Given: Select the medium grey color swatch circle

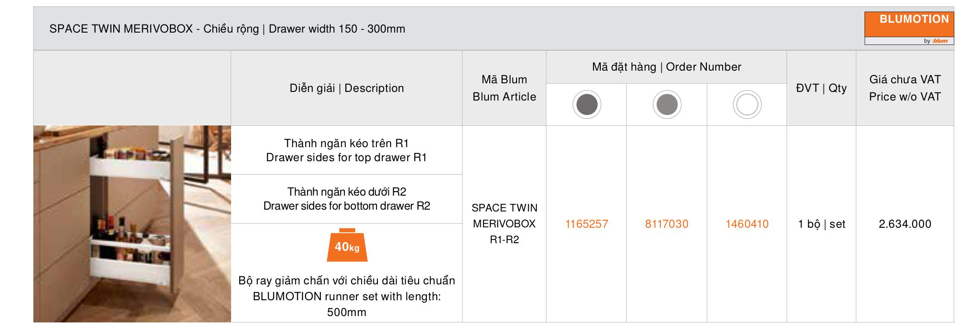Looking at the screenshot, I should 667,105.
